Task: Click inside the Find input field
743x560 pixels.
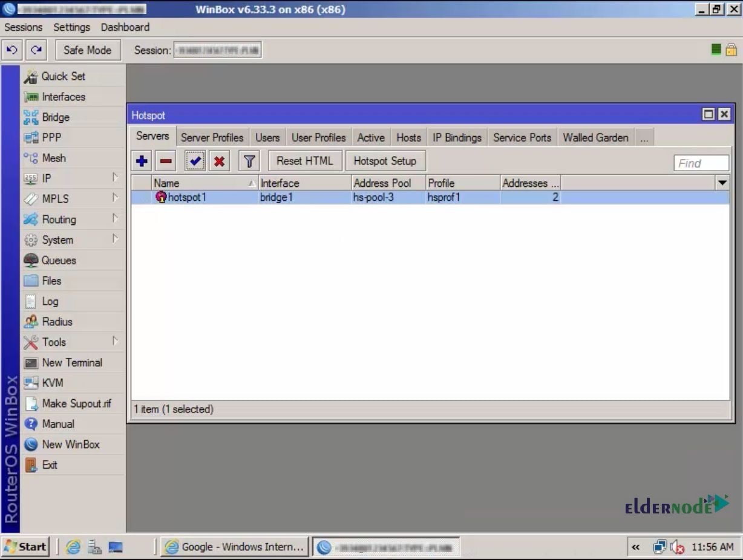Action: [x=701, y=163]
